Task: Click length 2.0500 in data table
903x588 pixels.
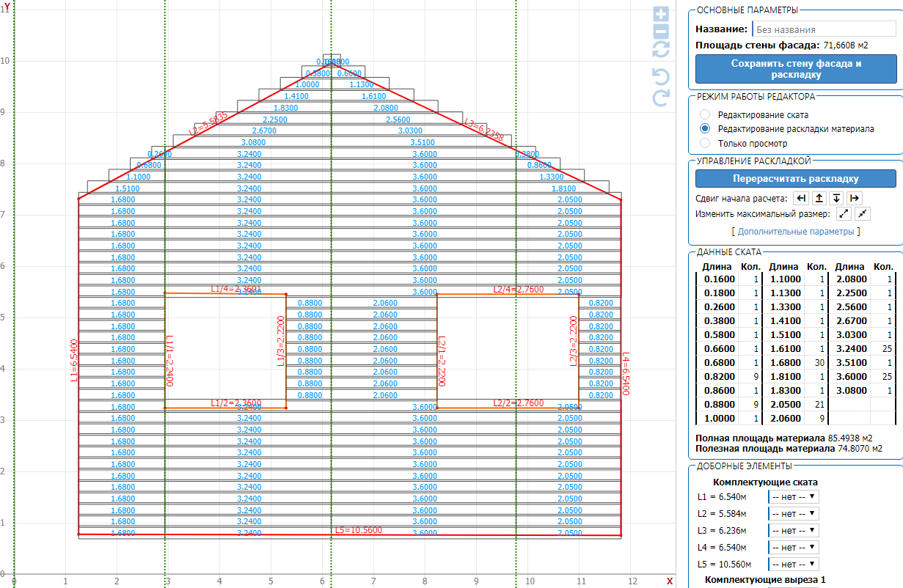Action: click(x=784, y=404)
